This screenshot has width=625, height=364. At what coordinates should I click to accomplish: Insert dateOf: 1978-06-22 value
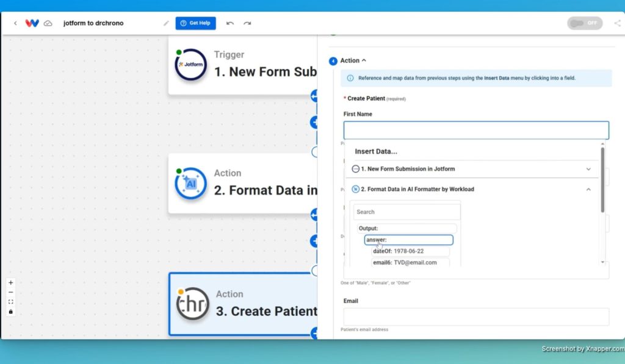[410, 251]
